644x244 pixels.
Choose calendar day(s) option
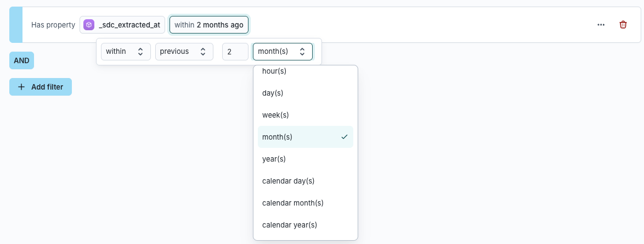point(288,181)
